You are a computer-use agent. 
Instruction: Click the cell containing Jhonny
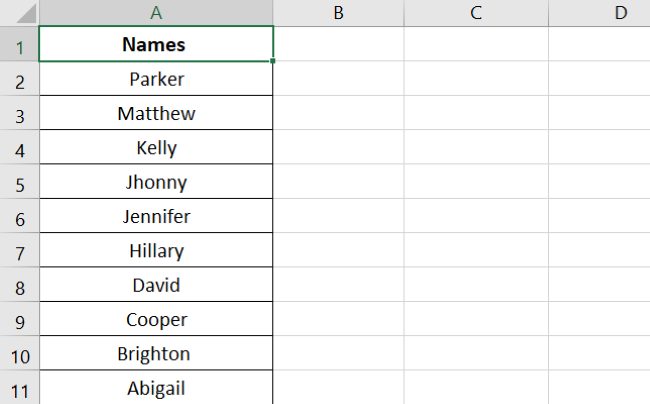point(156,183)
